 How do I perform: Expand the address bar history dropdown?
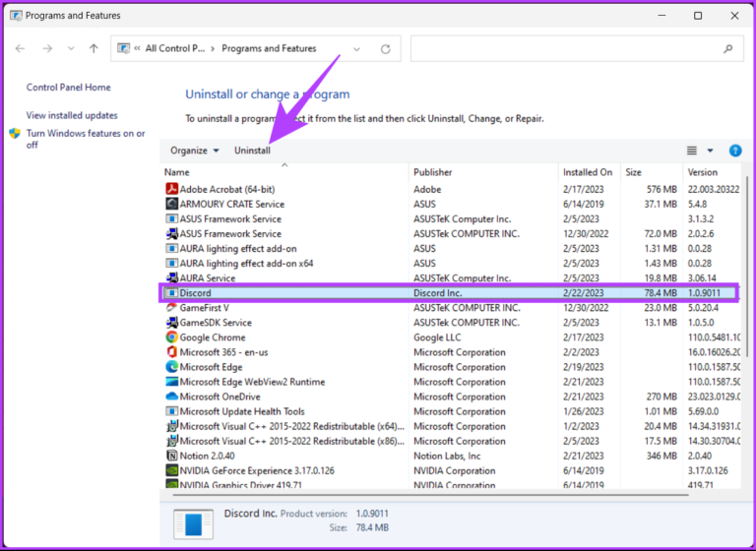pyautogui.click(x=356, y=48)
